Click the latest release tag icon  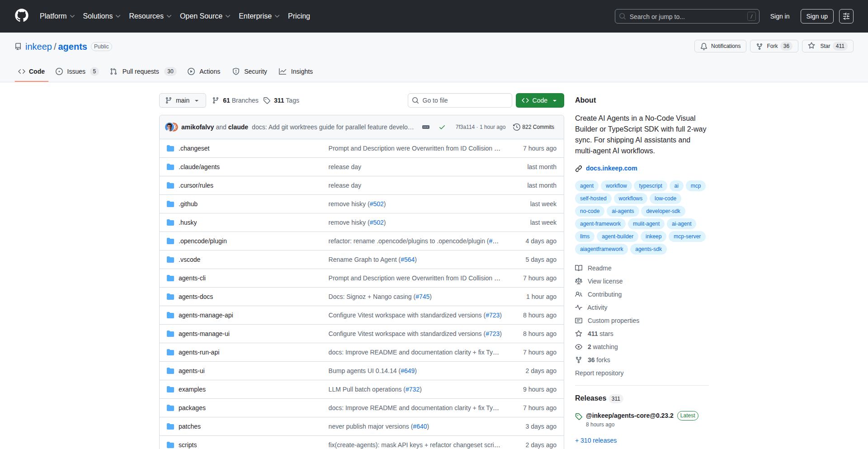579,416
